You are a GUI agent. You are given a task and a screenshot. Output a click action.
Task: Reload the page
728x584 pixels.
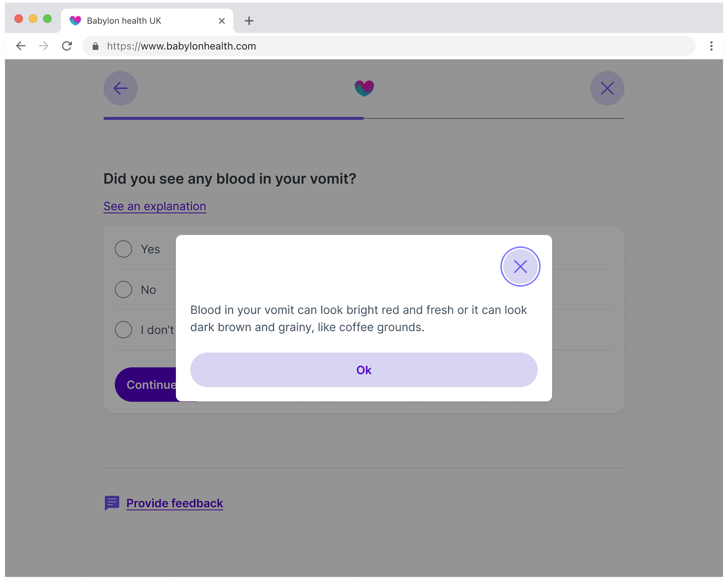(x=67, y=46)
